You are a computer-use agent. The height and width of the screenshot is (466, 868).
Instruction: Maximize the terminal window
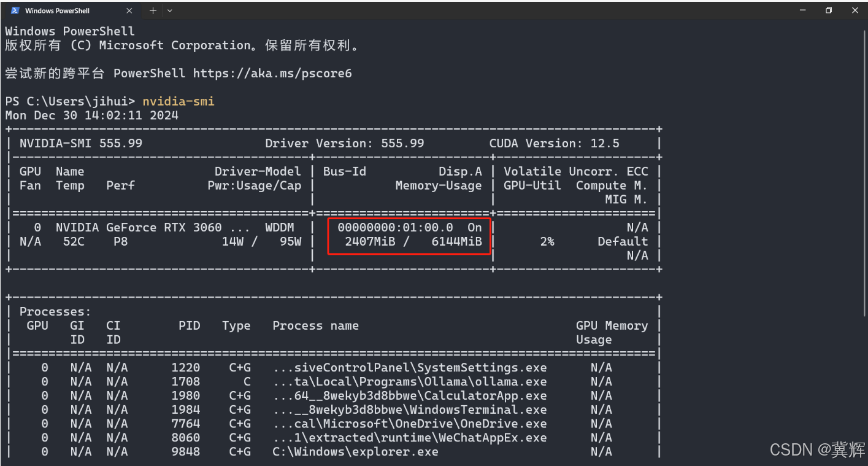[x=829, y=10]
